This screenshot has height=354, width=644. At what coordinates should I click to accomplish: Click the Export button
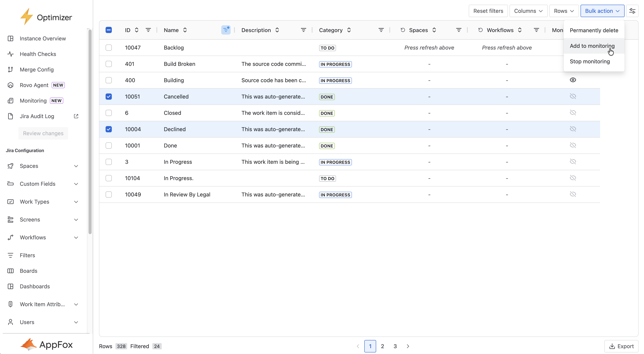coord(621,346)
